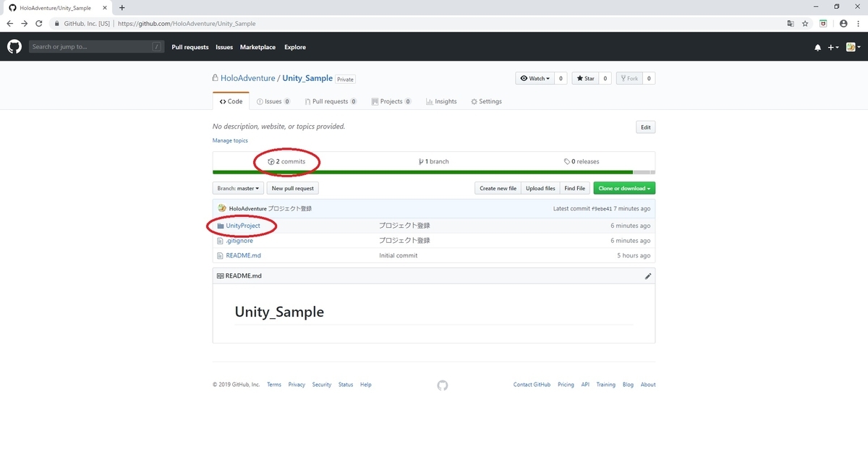
Task: Switch to the Code tab
Action: pyautogui.click(x=231, y=101)
